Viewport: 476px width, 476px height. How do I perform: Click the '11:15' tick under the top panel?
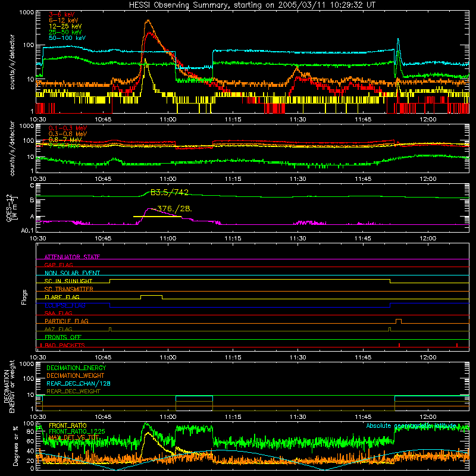(x=233, y=120)
